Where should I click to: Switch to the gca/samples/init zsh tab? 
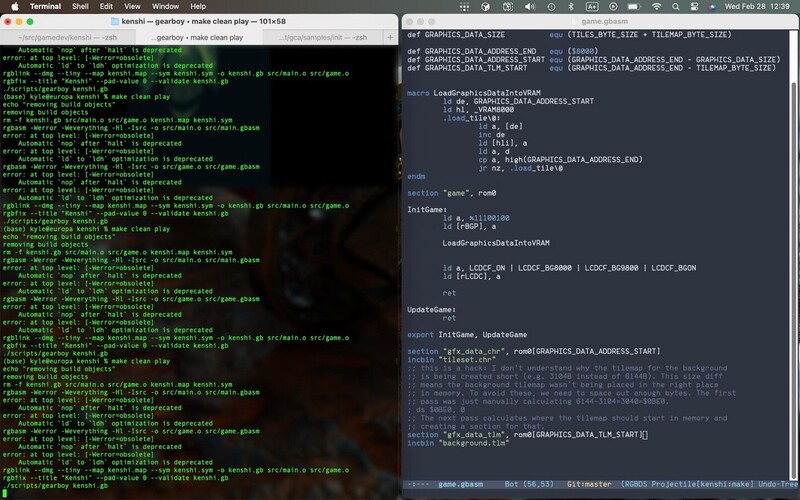point(323,37)
